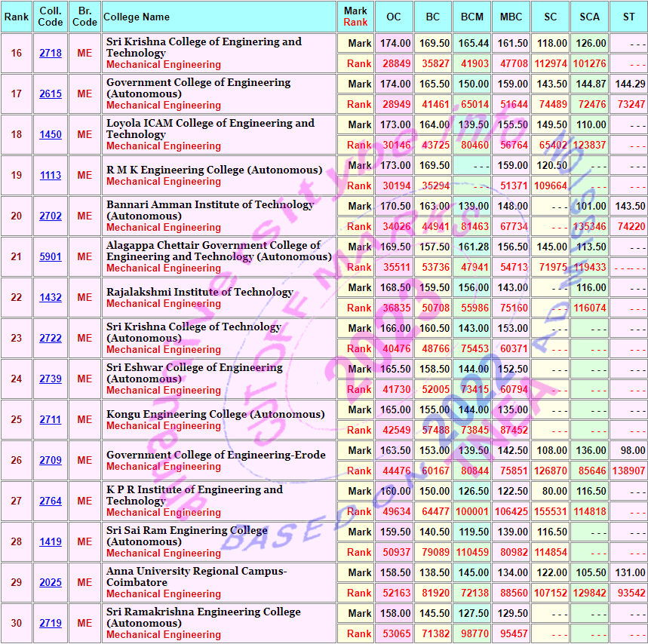Open college code 2739 link
The image size is (648, 644).
[51, 379]
